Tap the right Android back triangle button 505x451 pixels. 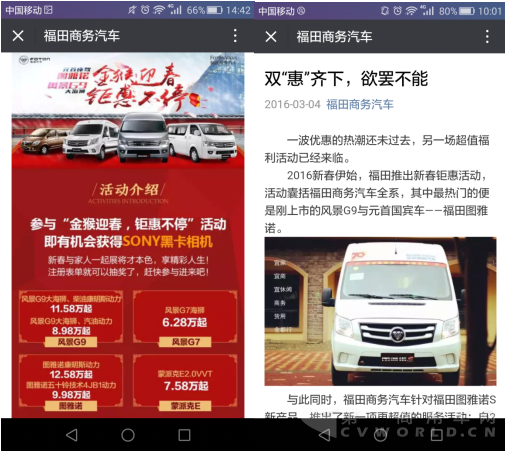tap(324, 435)
